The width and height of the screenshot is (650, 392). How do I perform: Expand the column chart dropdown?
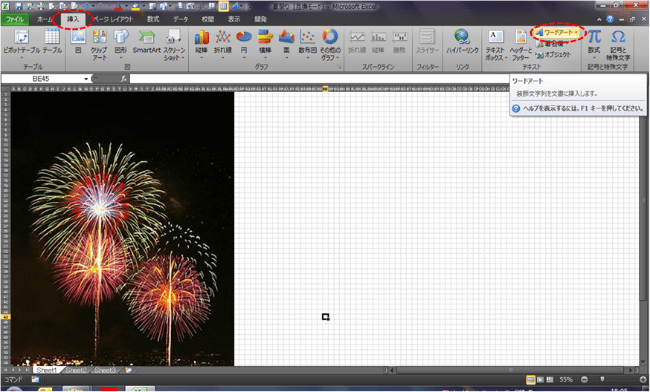[x=201, y=58]
